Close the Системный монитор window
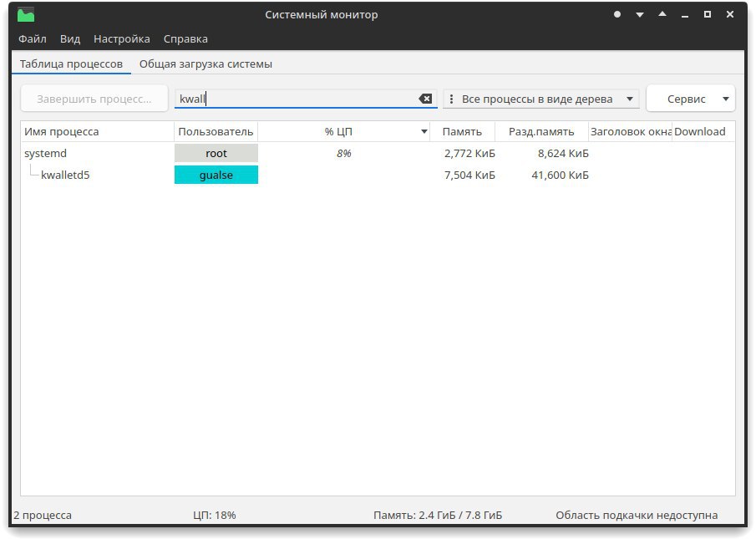756x539 pixels. tap(730, 14)
